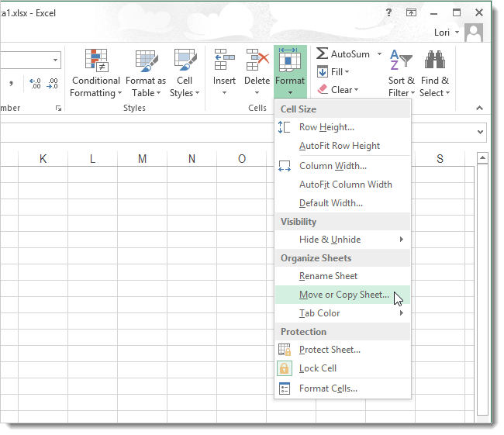The height and width of the screenshot is (435, 504).
Task: Click the Insert cells icon
Action: click(x=224, y=60)
